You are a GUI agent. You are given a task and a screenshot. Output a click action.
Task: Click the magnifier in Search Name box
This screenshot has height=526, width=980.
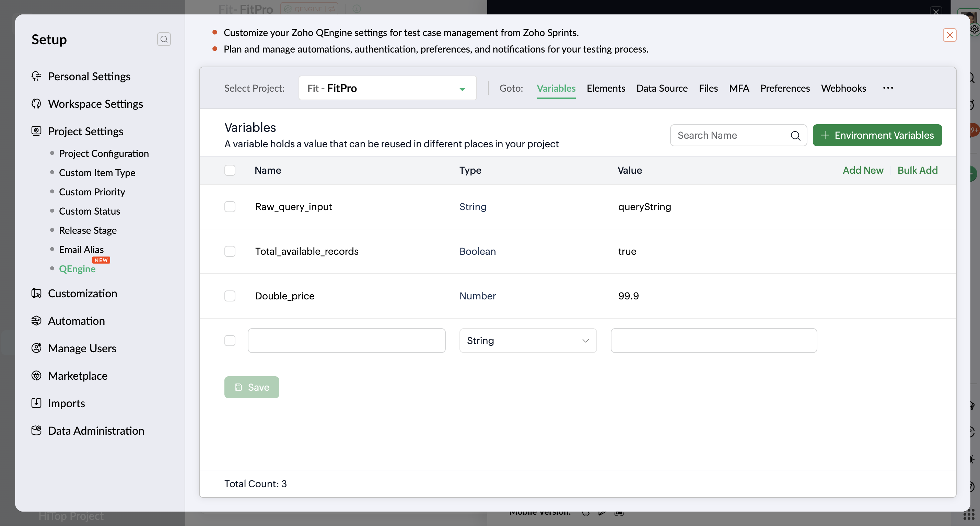coord(795,136)
